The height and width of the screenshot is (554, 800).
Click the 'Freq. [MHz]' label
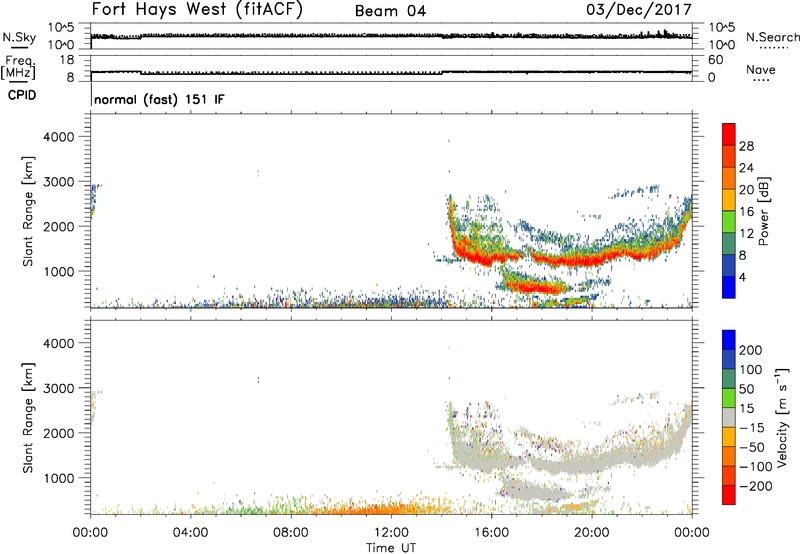pos(18,68)
